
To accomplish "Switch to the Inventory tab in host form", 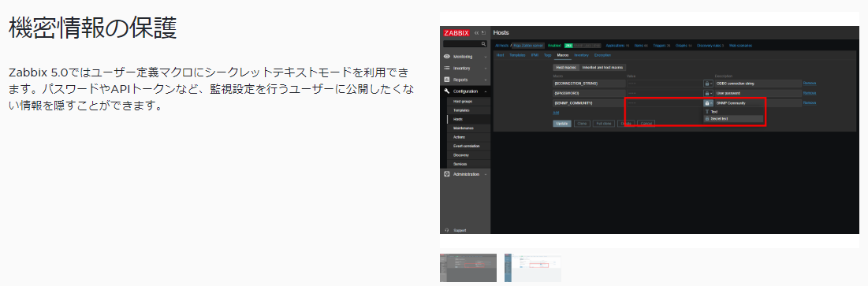I will tap(581, 55).
